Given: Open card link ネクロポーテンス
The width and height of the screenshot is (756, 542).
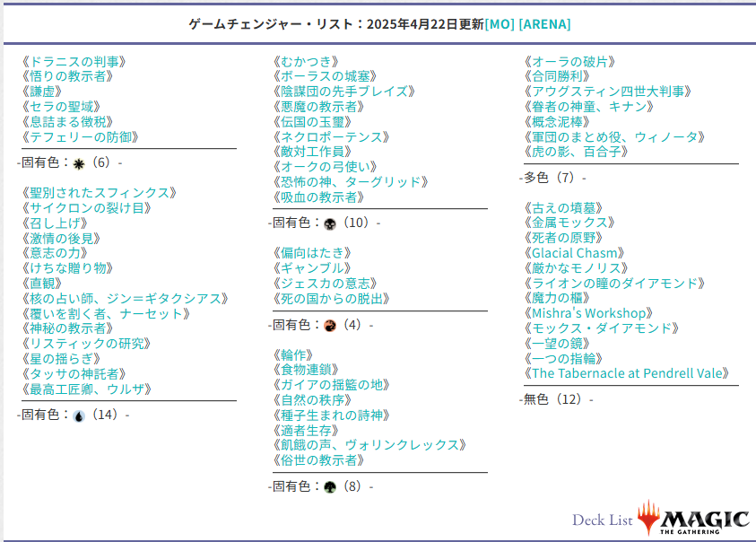Looking at the screenshot, I should point(331,137).
